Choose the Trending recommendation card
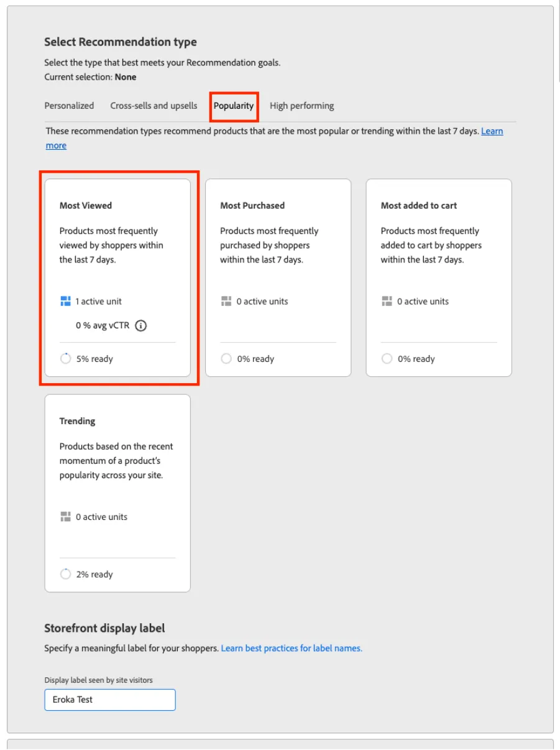 point(117,493)
